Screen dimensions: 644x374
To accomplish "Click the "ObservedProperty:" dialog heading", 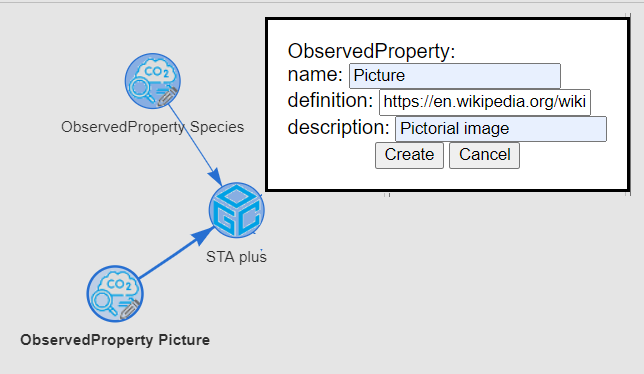I will click(371, 51).
